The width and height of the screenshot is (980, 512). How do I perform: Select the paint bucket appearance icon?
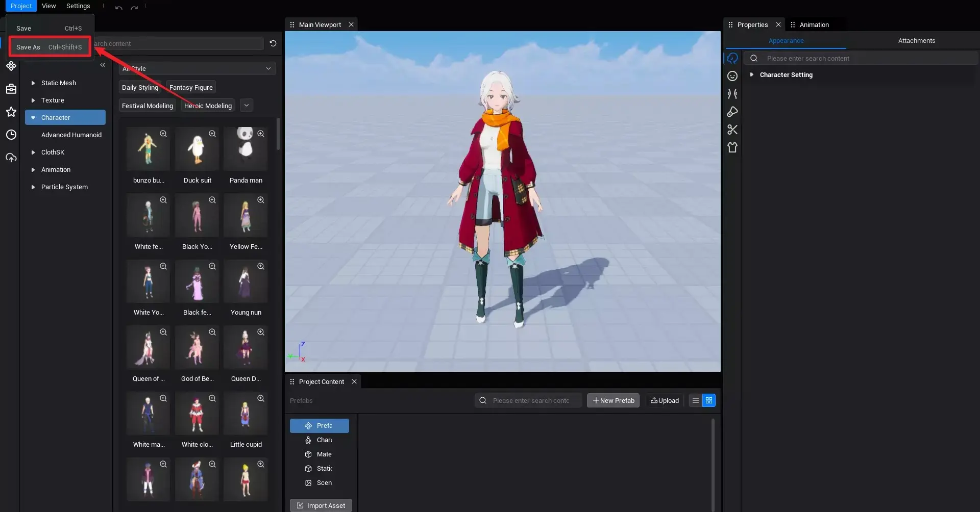tap(732, 112)
